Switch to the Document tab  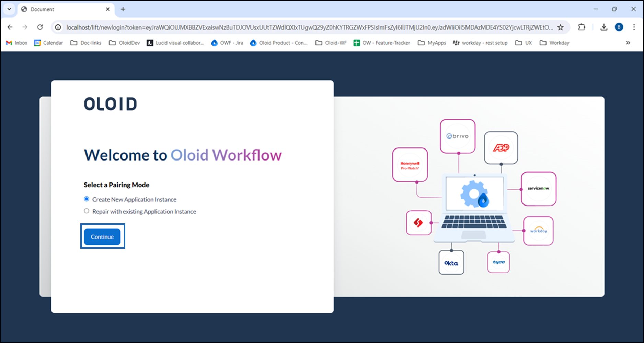[x=65, y=9]
